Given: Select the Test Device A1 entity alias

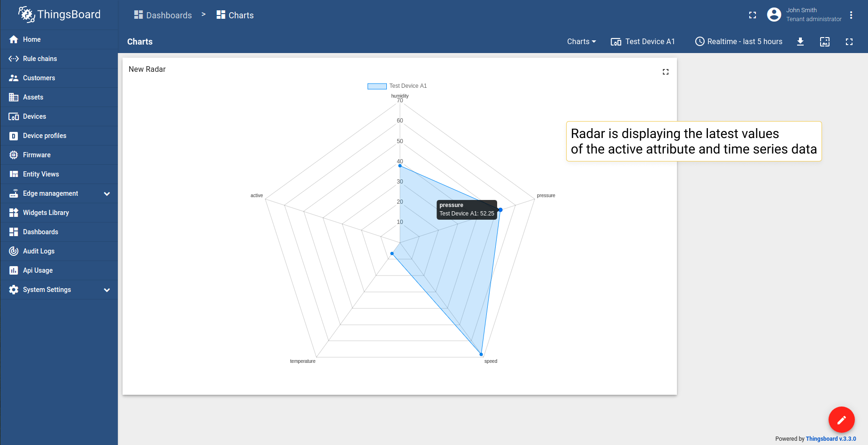Looking at the screenshot, I should click(x=643, y=42).
